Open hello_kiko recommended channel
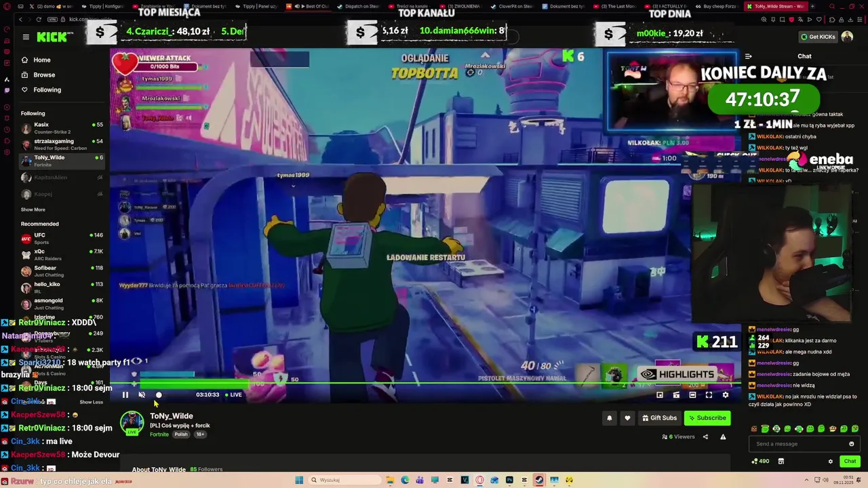 tap(62, 287)
